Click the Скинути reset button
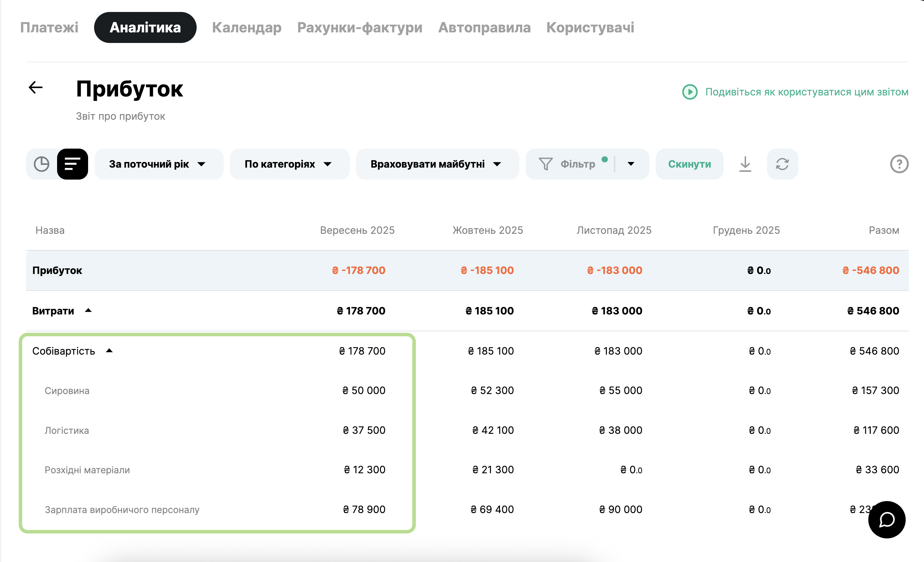 pyautogui.click(x=689, y=164)
